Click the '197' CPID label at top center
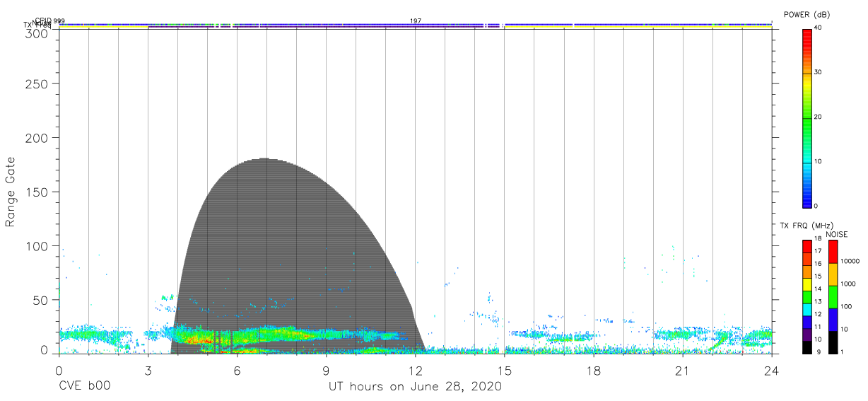This screenshot has height=401, width=868. click(x=416, y=21)
